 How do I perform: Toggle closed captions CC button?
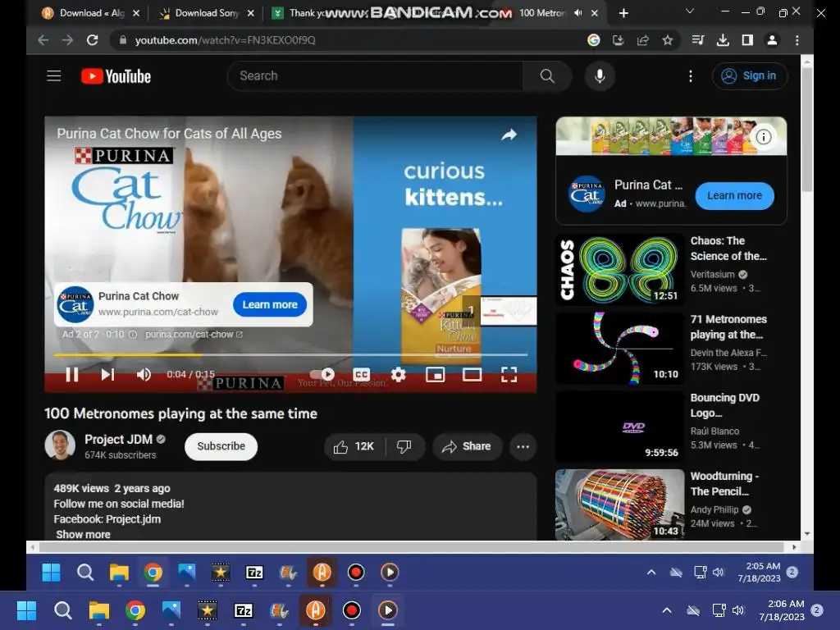(362, 374)
